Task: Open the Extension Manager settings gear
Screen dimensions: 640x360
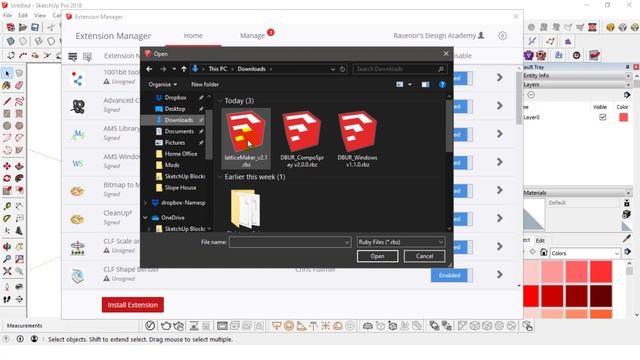Action: tap(502, 36)
